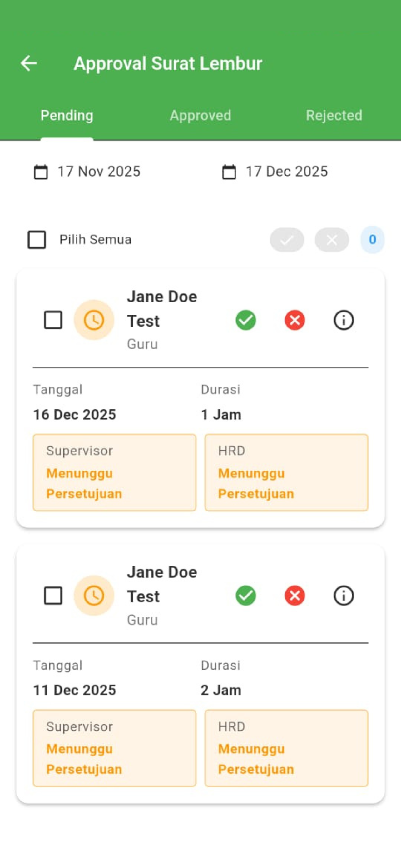Select the Pending tab
The height and width of the screenshot is (868, 401).
point(67,115)
